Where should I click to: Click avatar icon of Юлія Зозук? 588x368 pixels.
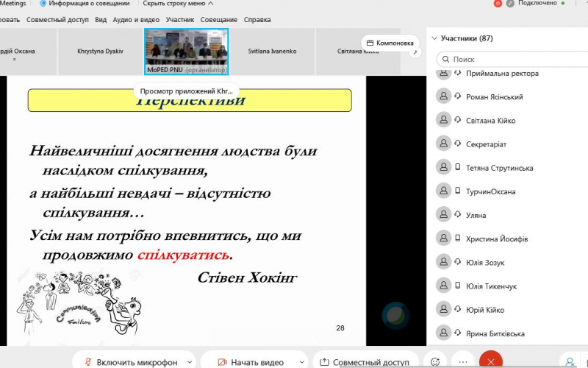point(443,262)
